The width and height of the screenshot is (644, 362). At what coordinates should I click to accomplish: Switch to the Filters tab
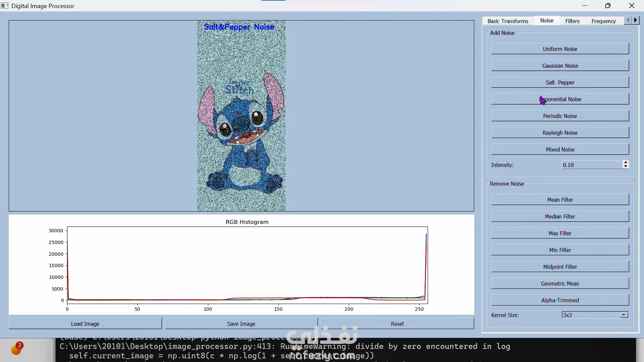point(572,21)
